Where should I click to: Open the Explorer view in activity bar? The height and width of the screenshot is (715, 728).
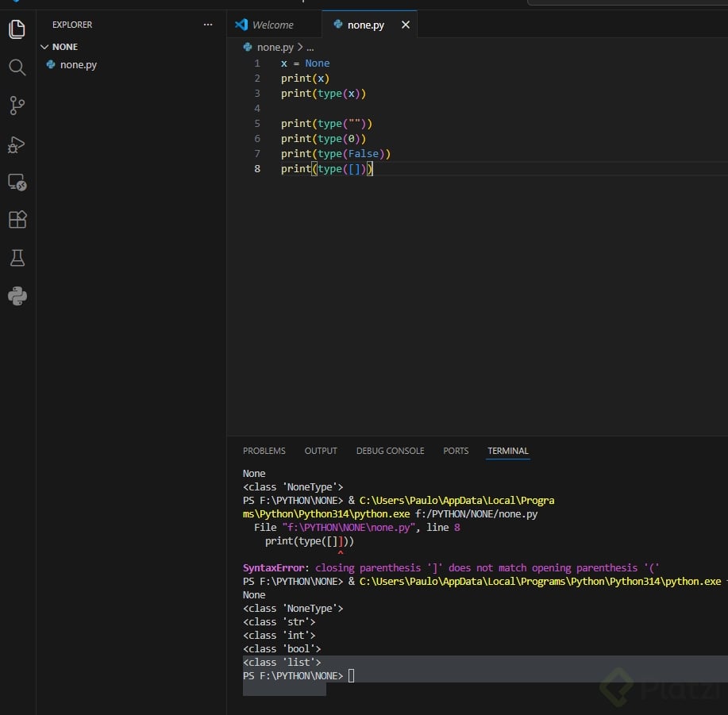[x=17, y=30]
